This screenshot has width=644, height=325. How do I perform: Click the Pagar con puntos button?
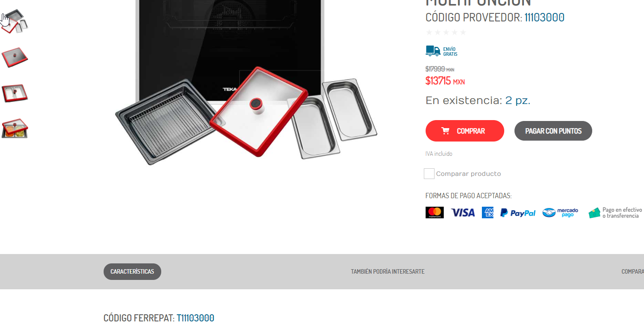(553, 131)
